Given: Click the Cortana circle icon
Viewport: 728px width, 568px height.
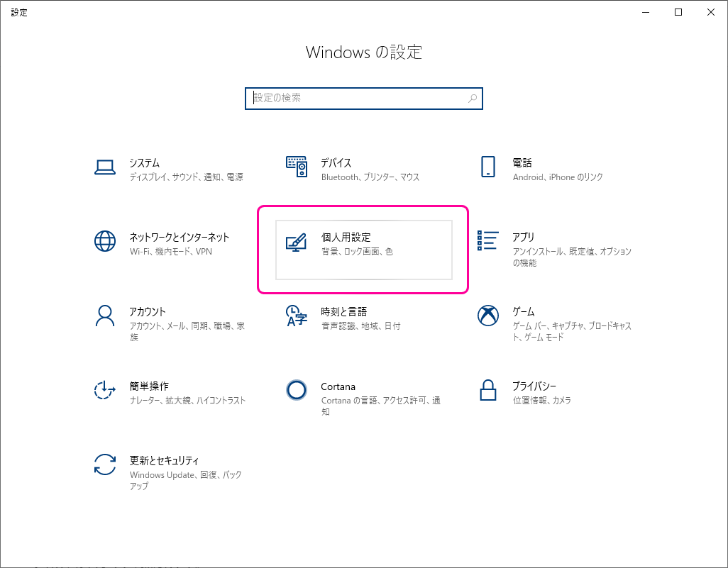Looking at the screenshot, I should [x=296, y=390].
